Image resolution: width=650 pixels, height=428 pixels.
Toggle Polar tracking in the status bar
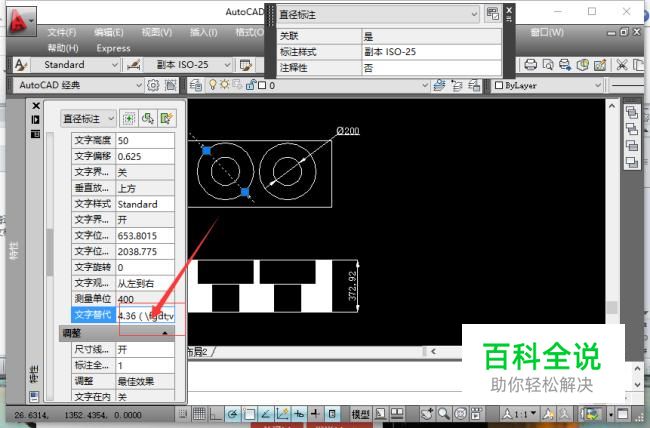tap(233, 414)
